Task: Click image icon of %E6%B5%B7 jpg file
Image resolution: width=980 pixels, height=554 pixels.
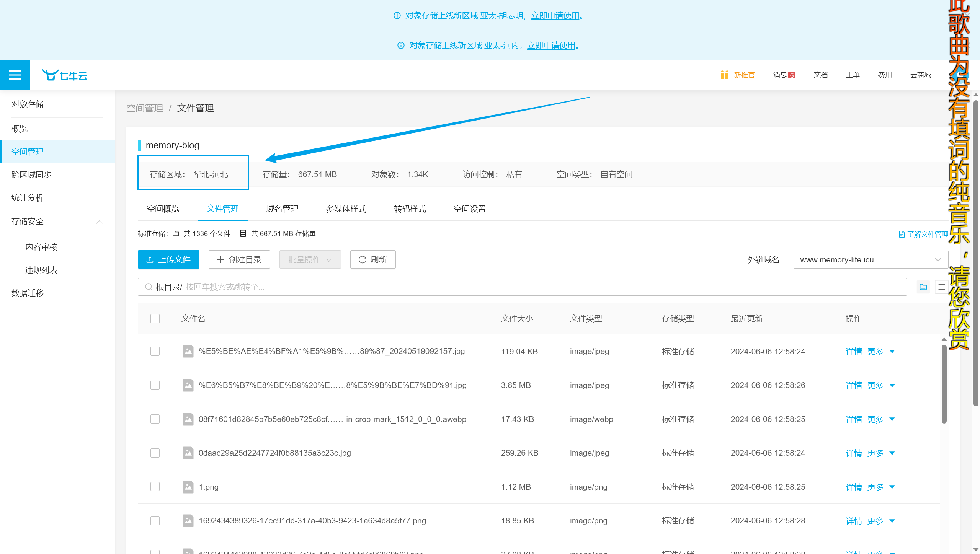Action: [x=188, y=385]
